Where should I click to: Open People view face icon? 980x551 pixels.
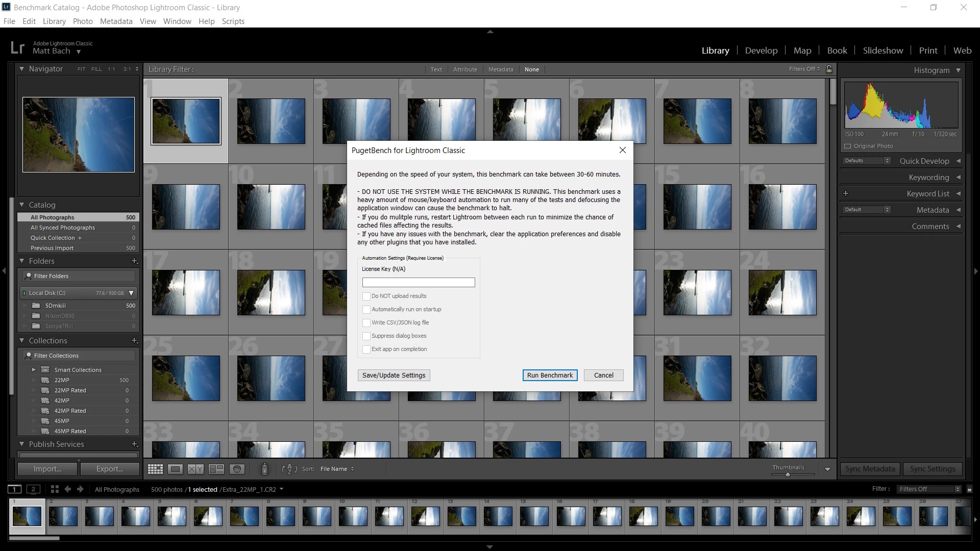click(x=237, y=469)
